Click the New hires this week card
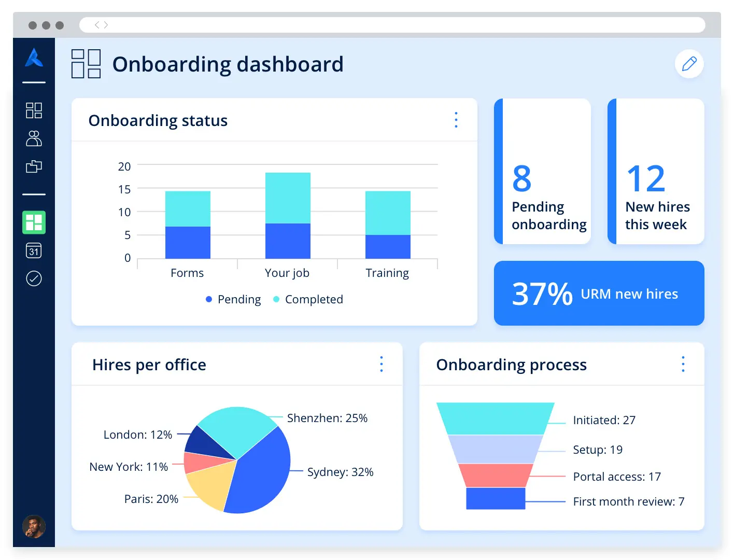Viewport: 734px width, 560px height. (656, 171)
